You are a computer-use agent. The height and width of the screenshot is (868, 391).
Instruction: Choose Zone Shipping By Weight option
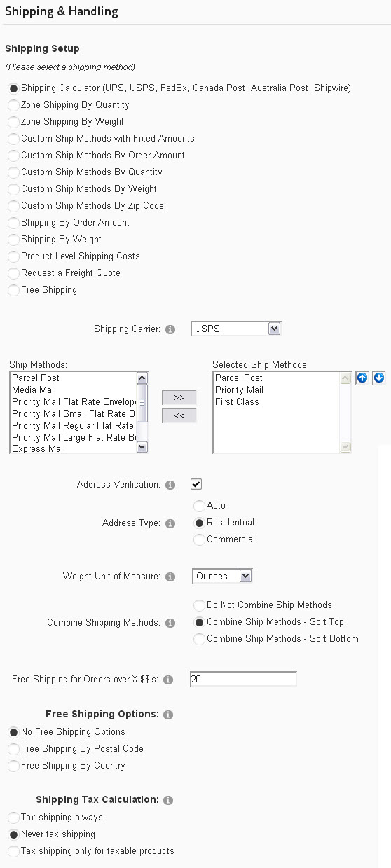tap(13, 122)
